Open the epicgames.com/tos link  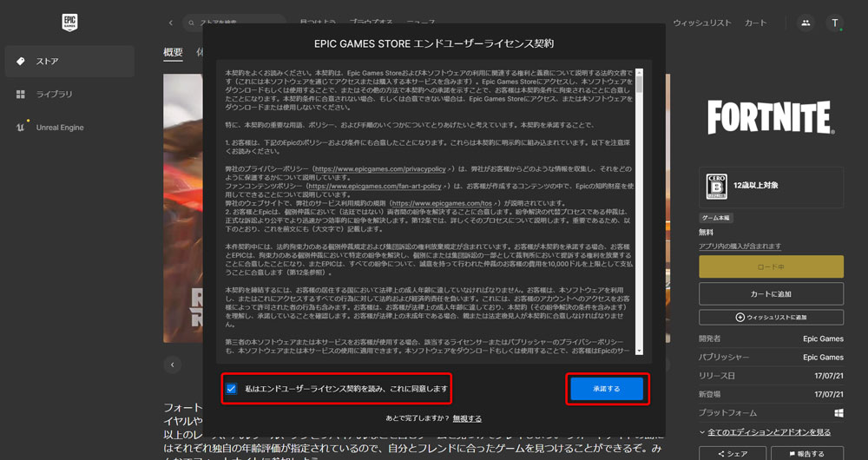[443, 204]
